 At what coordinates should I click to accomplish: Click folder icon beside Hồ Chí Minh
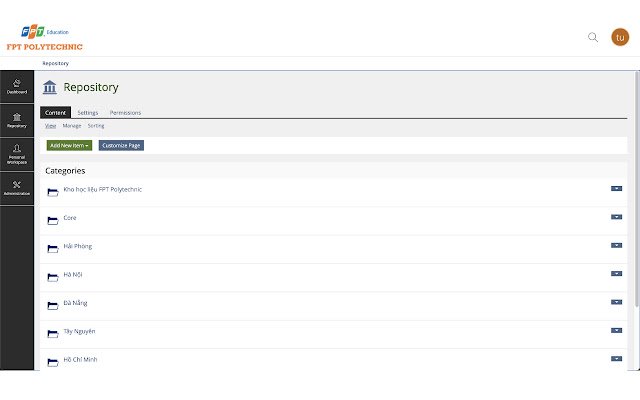pos(53,362)
